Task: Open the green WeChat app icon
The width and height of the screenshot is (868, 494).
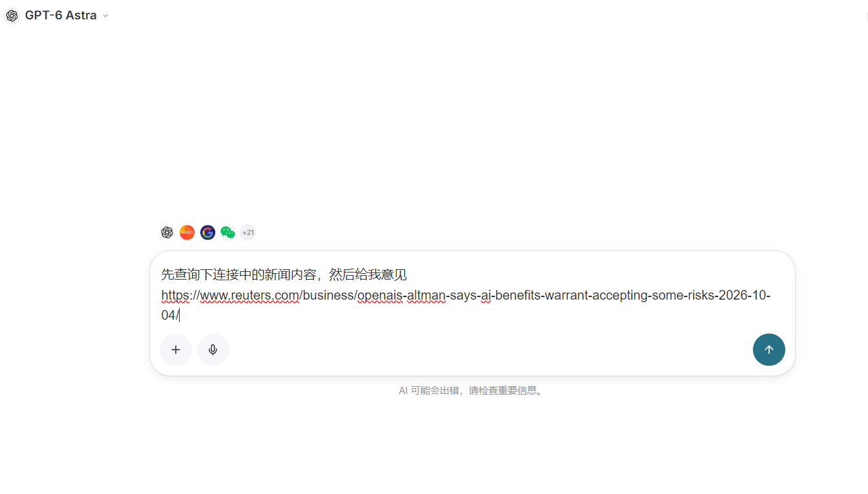Action: tap(228, 232)
